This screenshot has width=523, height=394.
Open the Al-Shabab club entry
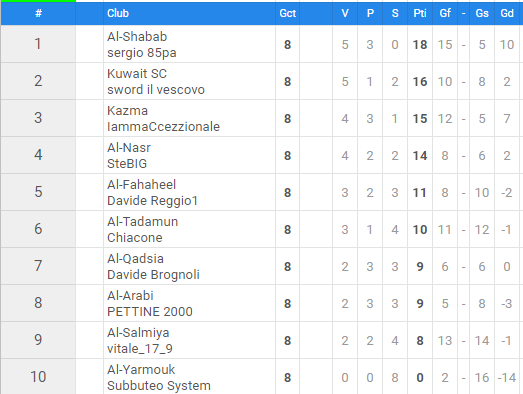tap(137, 37)
